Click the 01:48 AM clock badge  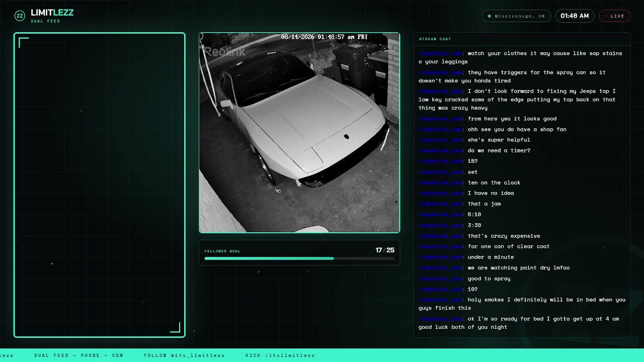tap(575, 16)
